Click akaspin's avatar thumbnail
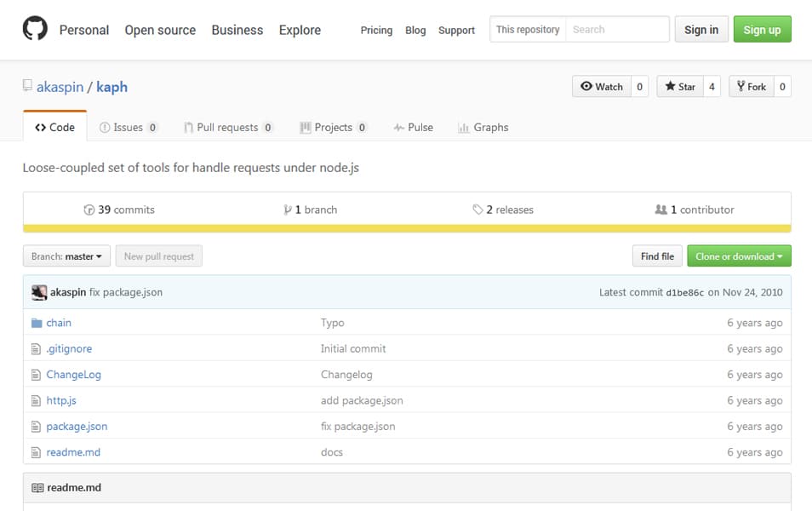 pyautogui.click(x=39, y=292)
